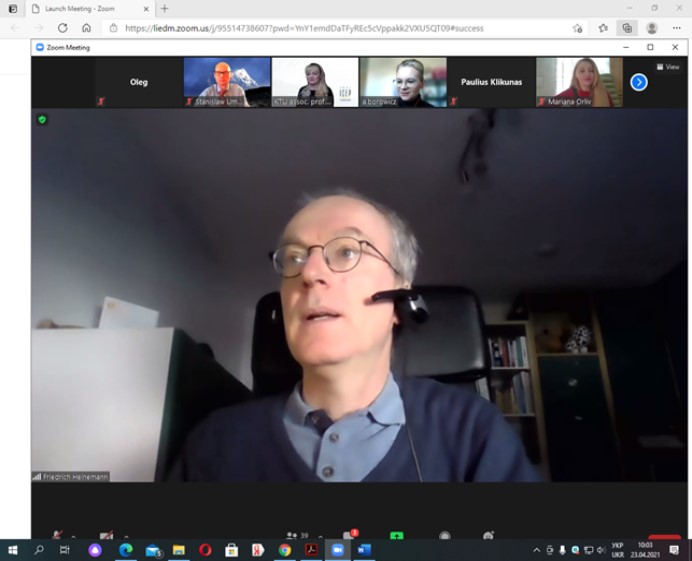Select the Launch Meeting - Zoom tab
This screenshot has height=561, width=692.
pyautogui.click(x=80, y=9)
